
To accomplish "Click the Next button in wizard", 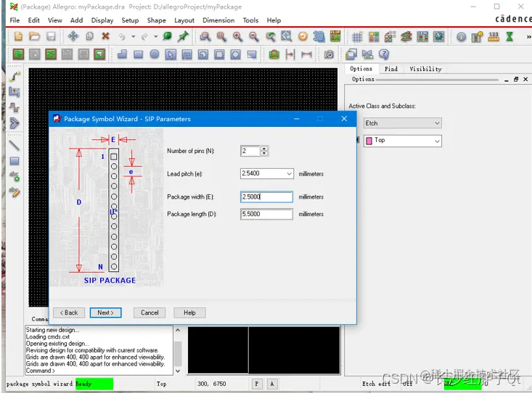I will pos(105,313).
